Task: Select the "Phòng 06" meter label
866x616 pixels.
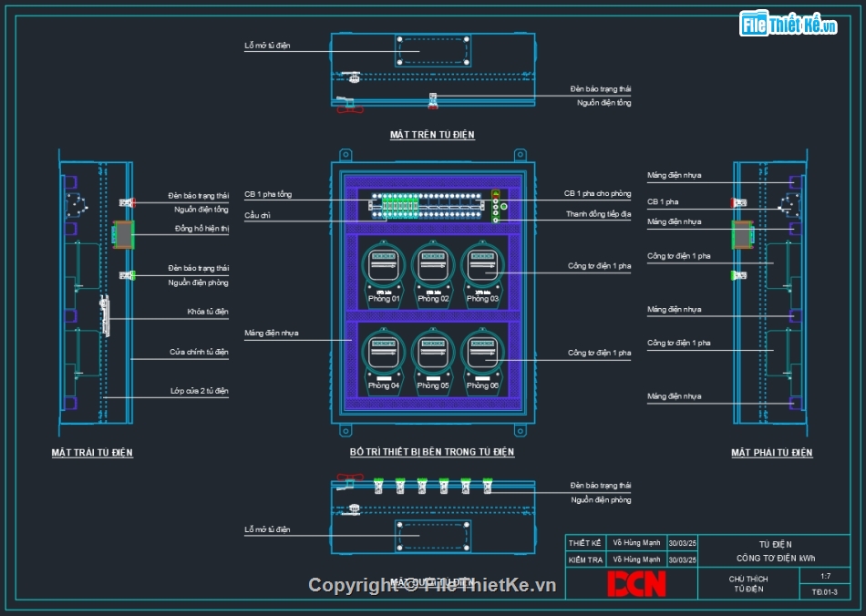Action: pyautogui.click(x=482, y=385)
